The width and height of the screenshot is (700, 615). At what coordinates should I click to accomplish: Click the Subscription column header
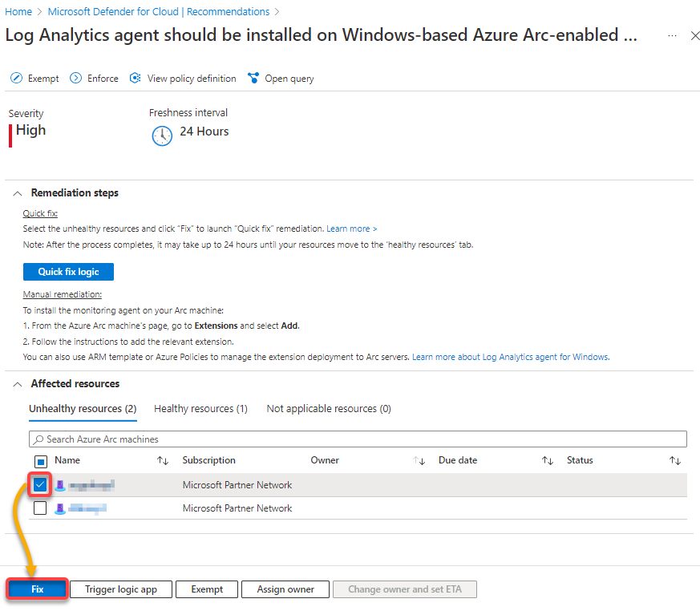pyautogui.click(x=209, y=460)
